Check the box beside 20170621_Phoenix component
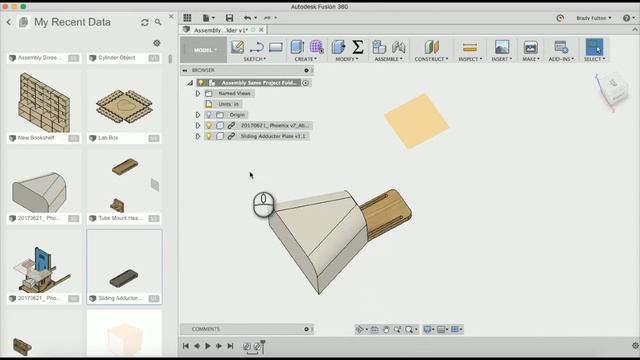Screen dimensions: 640x360 point(220,125)
